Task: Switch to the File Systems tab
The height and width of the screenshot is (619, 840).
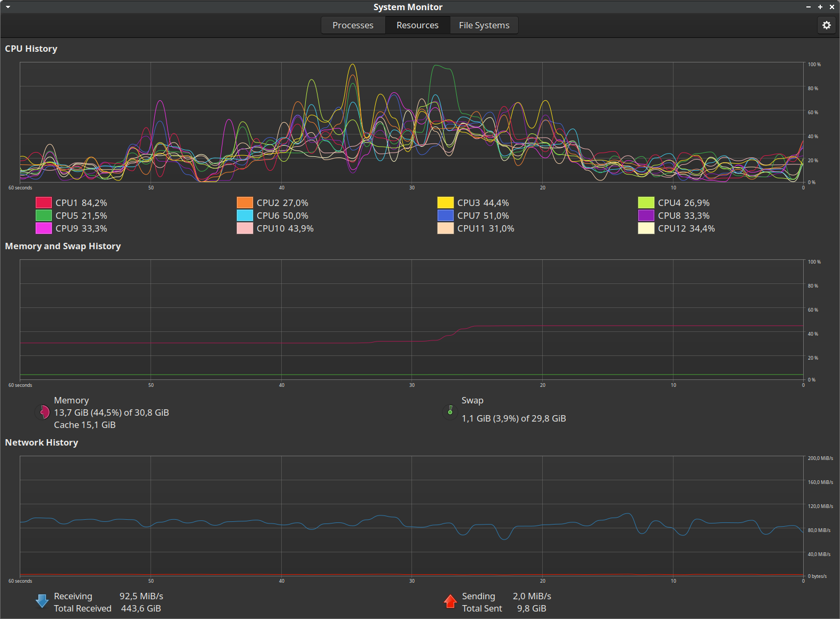Action: click(x=484, y=25)
